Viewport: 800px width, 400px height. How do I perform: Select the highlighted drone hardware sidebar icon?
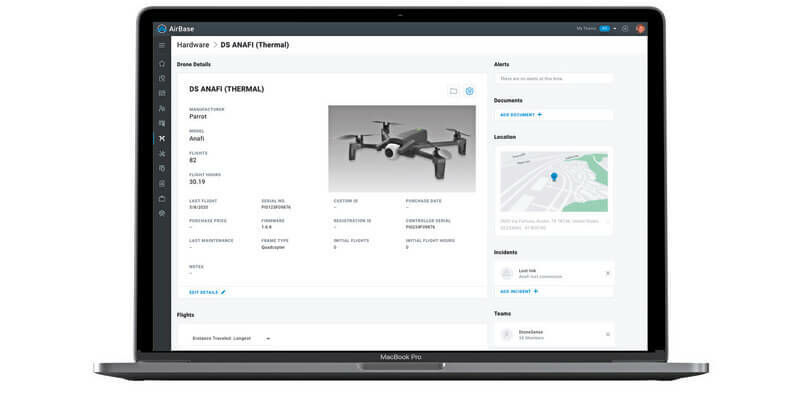click(162, 138)
